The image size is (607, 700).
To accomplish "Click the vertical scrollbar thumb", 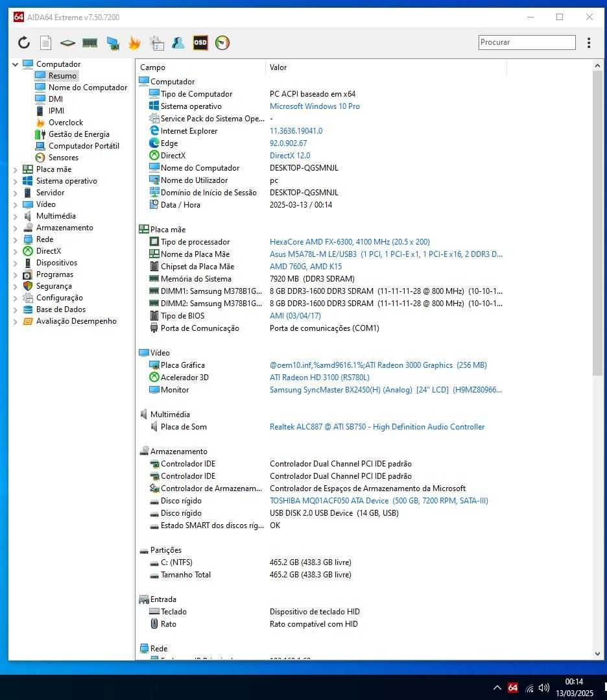I will (597, 223).
